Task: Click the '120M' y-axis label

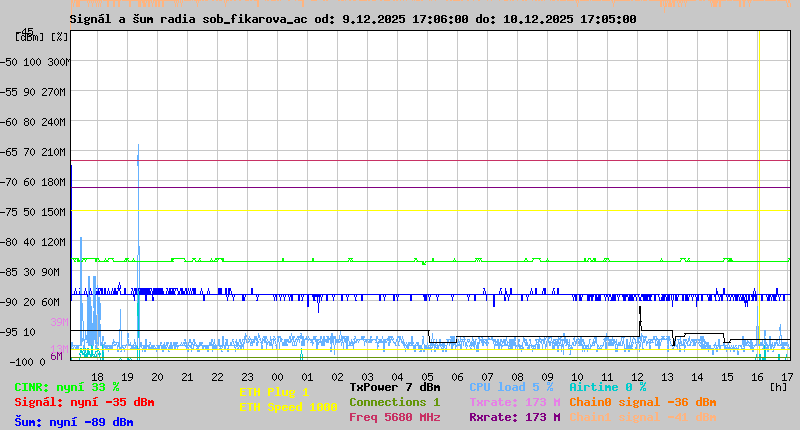Action: (x=56, y=242)
